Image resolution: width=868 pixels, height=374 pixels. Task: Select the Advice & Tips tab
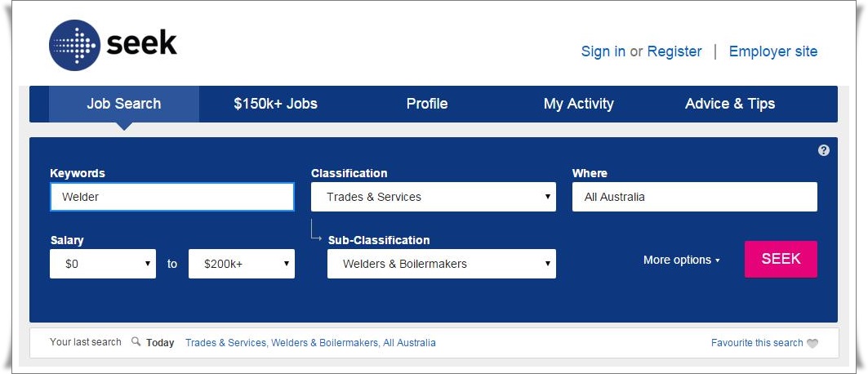coord(730,104)
